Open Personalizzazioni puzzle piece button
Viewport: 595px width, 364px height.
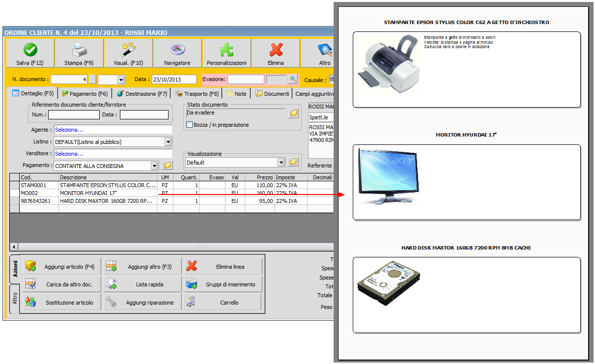227,53
